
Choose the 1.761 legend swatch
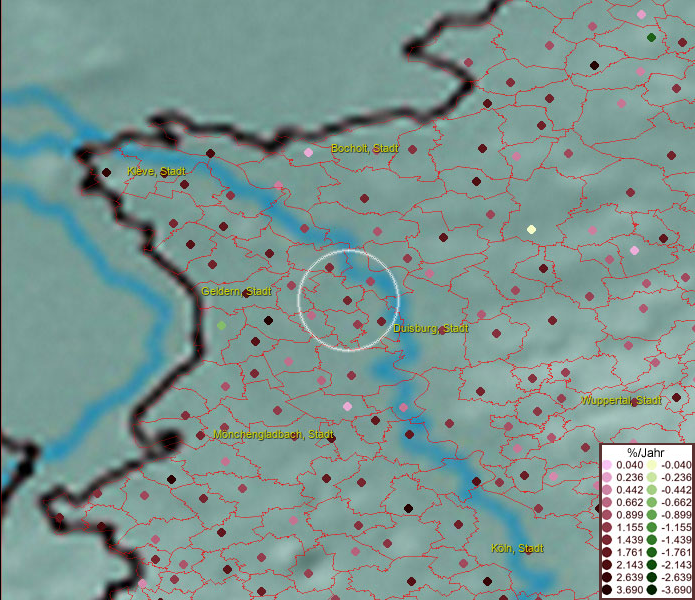click(x=607, y=553)
